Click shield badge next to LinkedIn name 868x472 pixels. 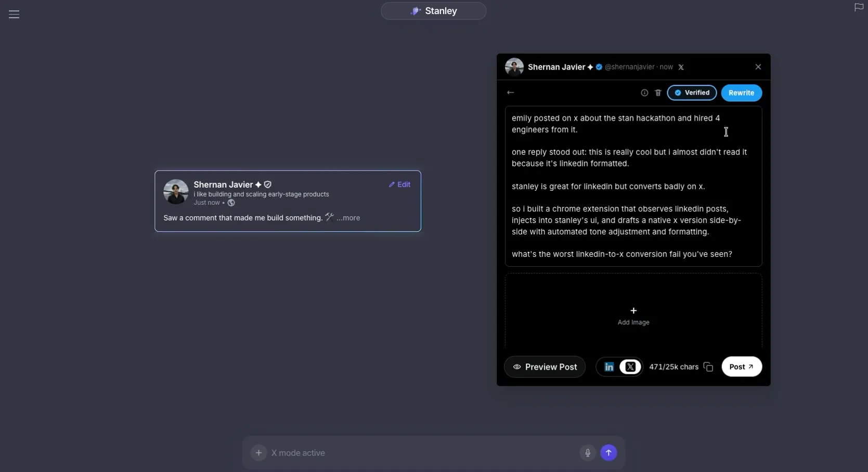pyautogui.click(x=268, y=185)
